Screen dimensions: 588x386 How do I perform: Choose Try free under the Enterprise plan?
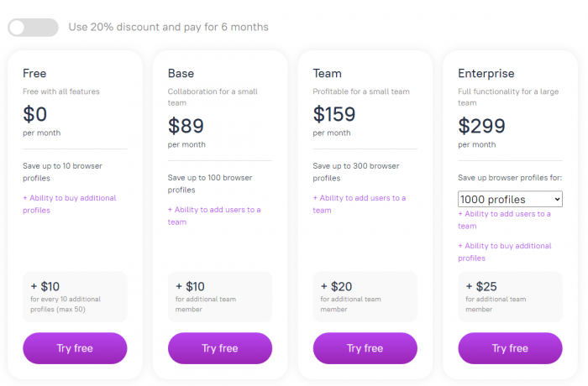(510, 348)
